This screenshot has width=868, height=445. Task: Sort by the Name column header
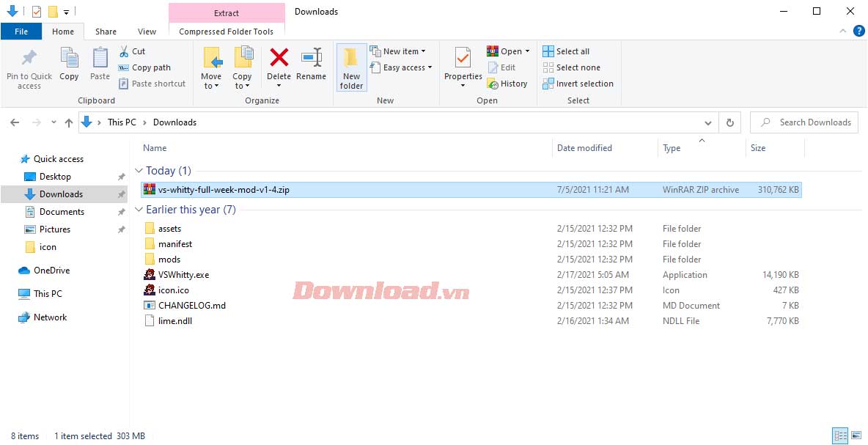[x=155, y=148]
